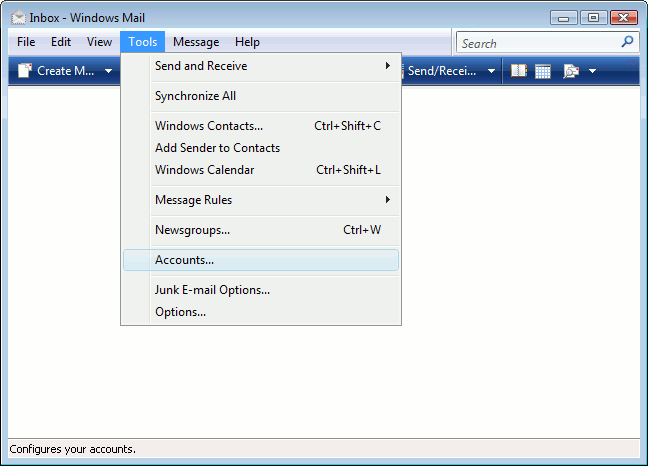Click the Windows Mail title bar icon
Screen dimensions: 648x466
18,17
